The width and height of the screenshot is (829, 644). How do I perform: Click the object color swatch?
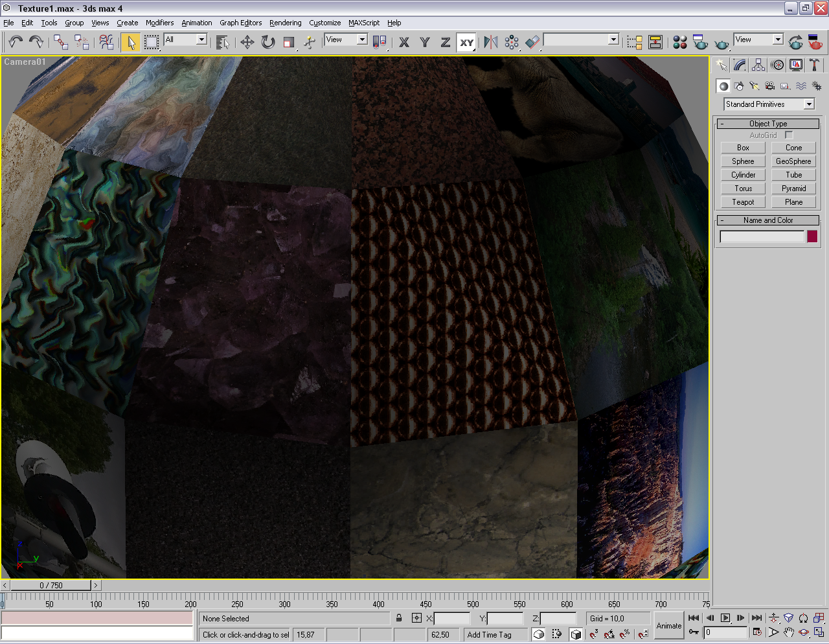coord(812,236)
